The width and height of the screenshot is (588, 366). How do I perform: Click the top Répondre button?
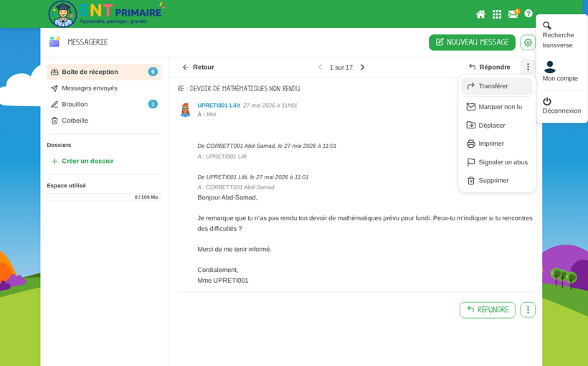[489, 67]
